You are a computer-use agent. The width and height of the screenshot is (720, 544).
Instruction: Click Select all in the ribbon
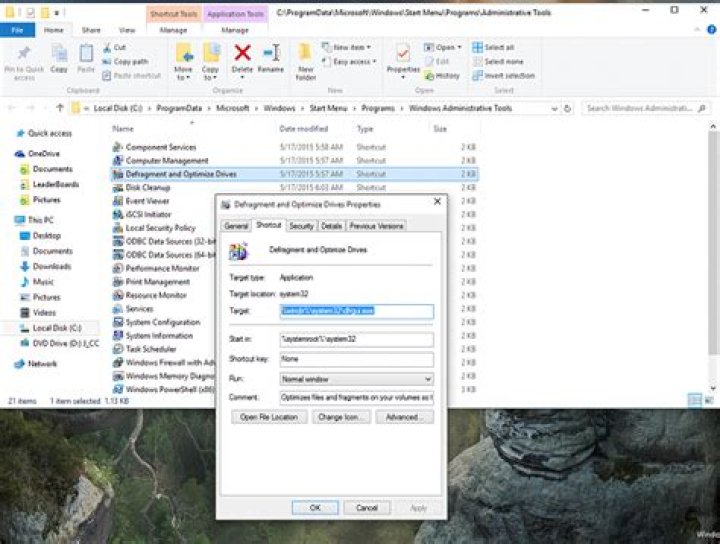493,47
